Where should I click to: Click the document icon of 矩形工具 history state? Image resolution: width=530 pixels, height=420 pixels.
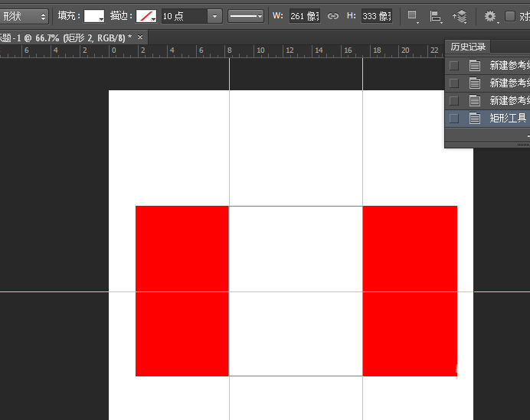(x=475, y=118)
